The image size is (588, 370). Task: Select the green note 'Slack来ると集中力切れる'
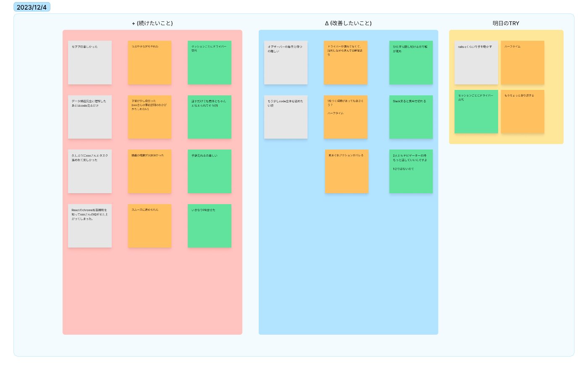pyautogui.click(x=411, y=117)
